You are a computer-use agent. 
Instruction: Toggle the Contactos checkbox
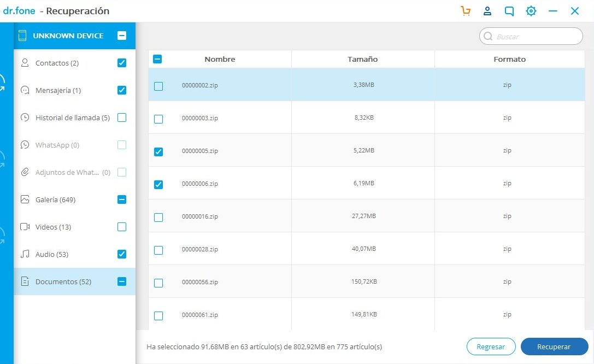click(x=122, y=63)
